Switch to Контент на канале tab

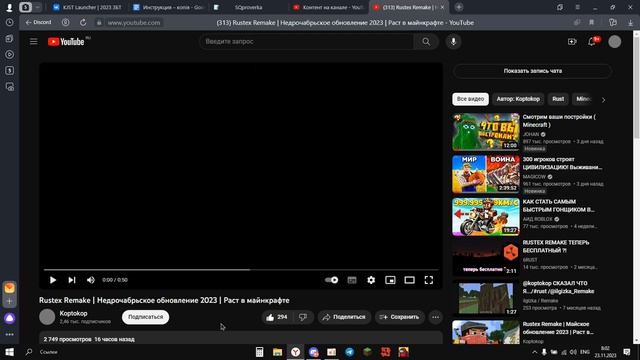329,7
